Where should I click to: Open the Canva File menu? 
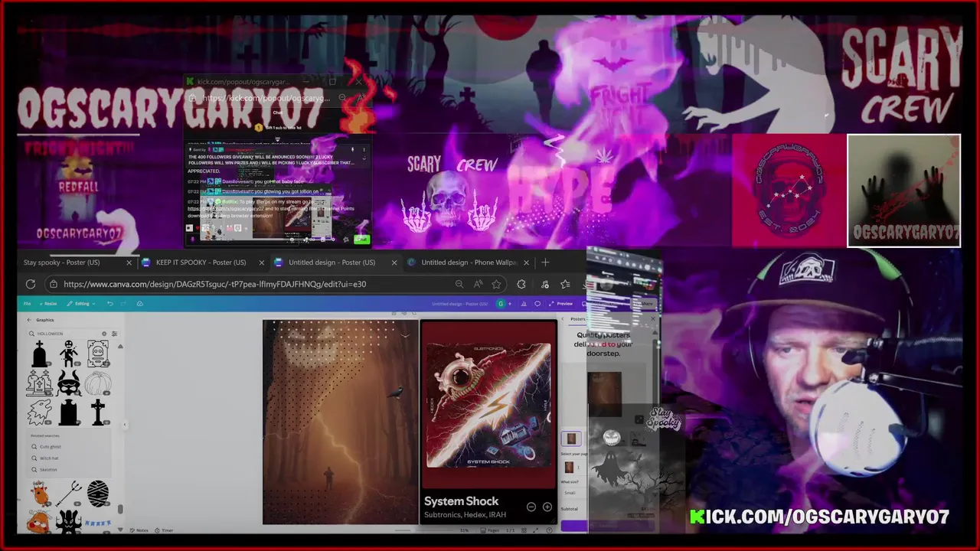[27, 304]
